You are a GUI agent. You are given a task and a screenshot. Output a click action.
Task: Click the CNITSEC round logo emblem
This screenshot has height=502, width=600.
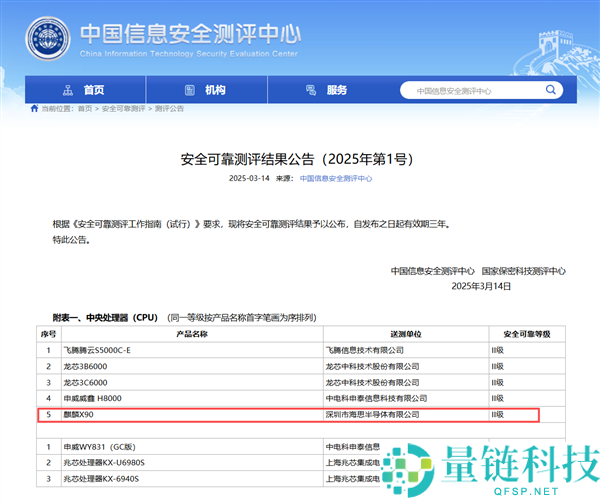point(48,39)
